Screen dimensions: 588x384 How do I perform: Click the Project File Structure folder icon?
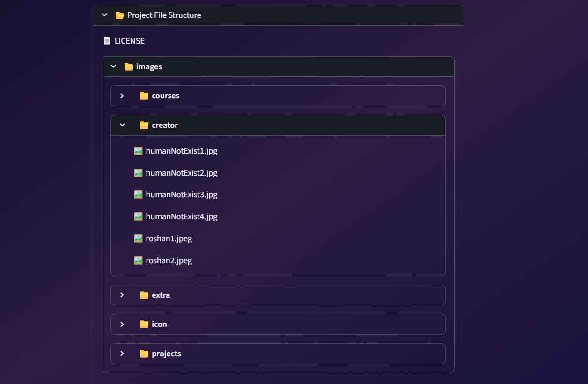click(119, 15)
